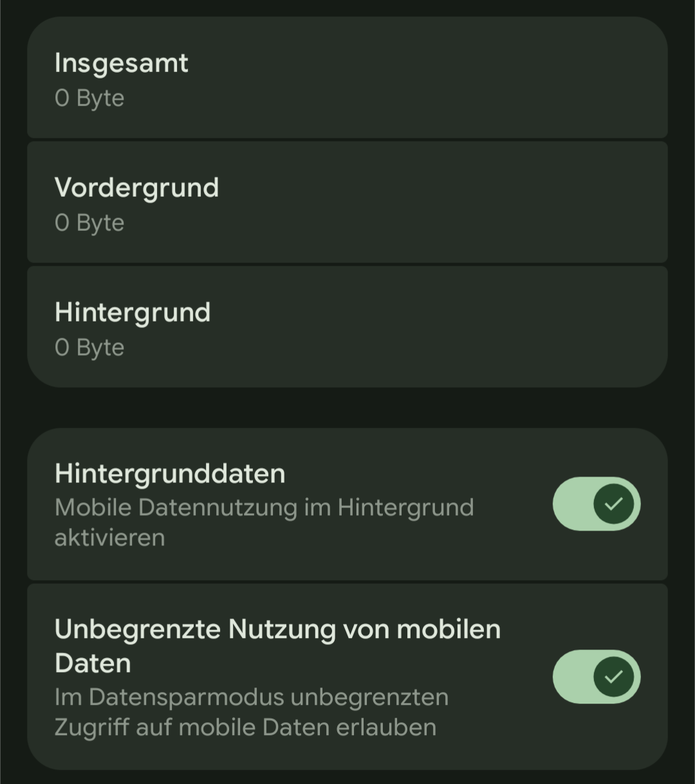695x784 pixels.
Task: Tap the 'Unbegrenzte Nutzung von mobilen Daten' title
Action: pos(277,630)
